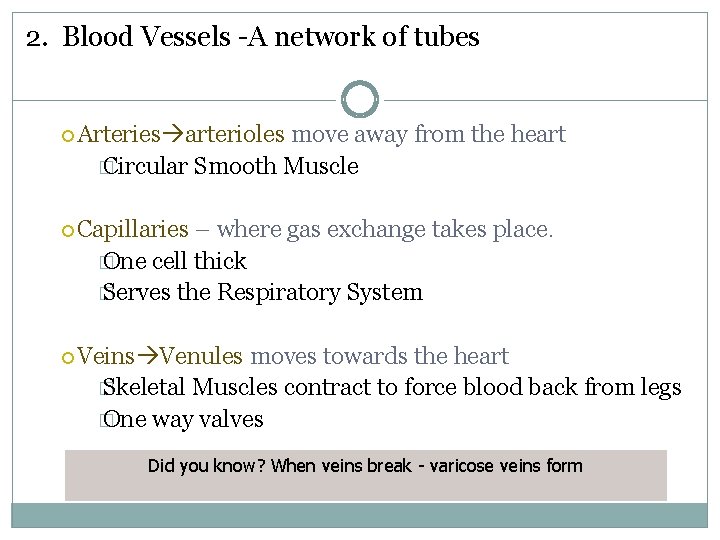Click the word Capillaries
This screenshot has height=540, width=720.
coord(133,229)
